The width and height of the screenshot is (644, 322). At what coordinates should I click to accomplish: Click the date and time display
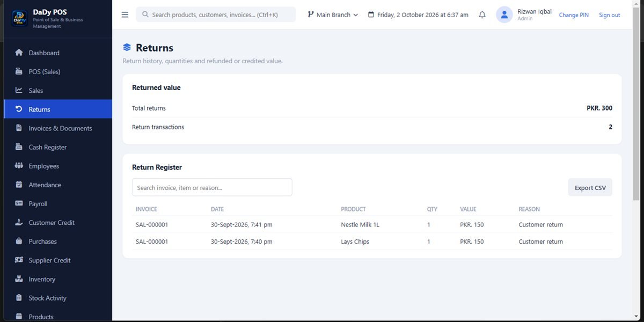tap(418, 15)
